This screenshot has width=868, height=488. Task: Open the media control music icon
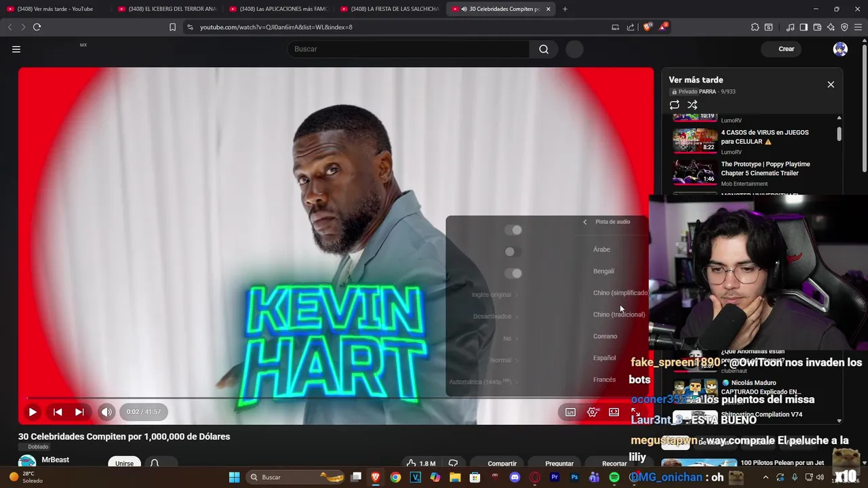(x=790, y=27)
